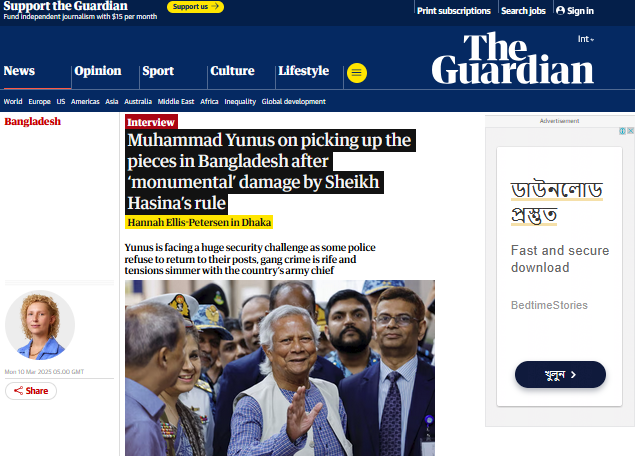Close the advertisement with X icon
This screenshot has width=635, height=456.
coord(631,131)
